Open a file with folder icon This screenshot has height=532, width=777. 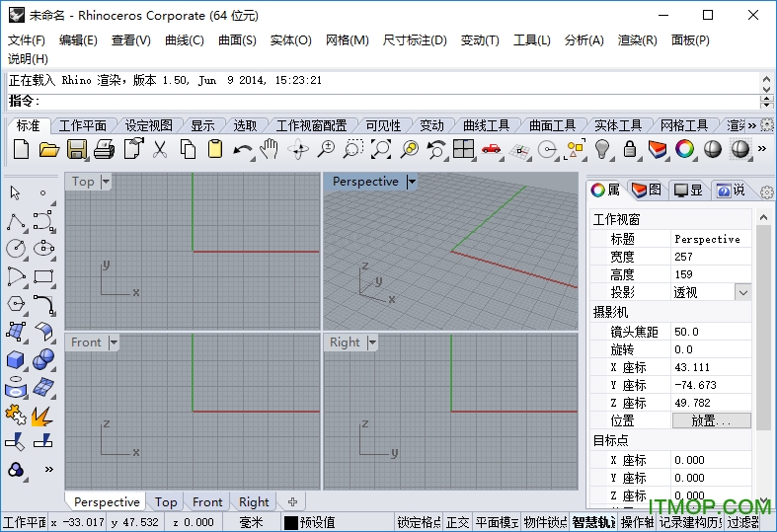tap(48, 149)
